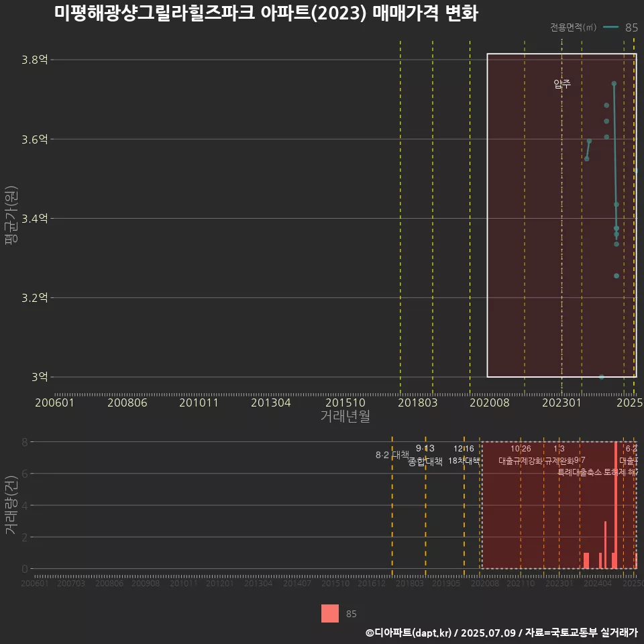
Task: Click the 202404 label on the volume chart axis
Action: pyautogui.click(x=598, y=583)
